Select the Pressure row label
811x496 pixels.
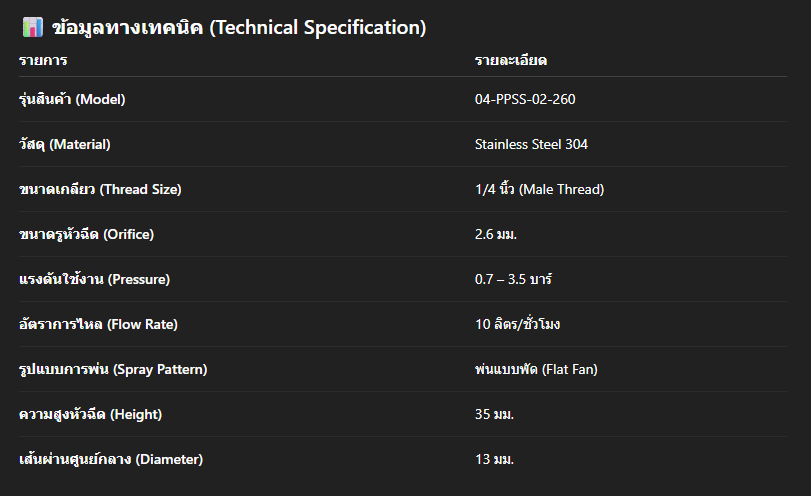pos(94,279)
